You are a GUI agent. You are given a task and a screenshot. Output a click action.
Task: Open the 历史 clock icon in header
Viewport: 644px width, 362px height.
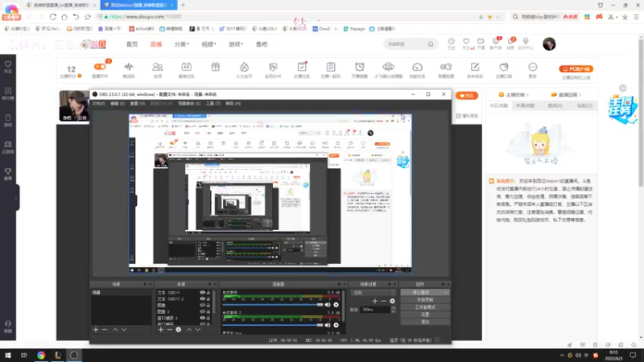click(x=451, y=42)
